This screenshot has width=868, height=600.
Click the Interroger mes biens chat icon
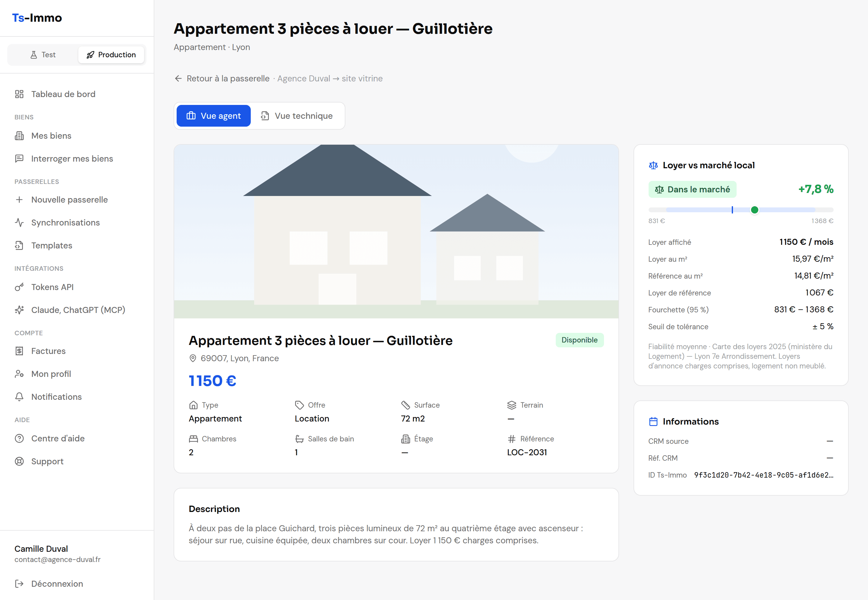pos(19,159)
